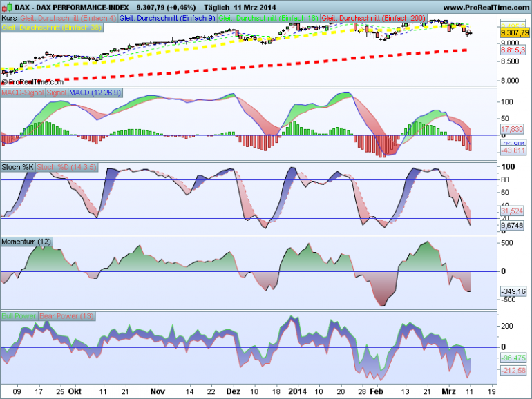The height and width of the screenshot is (399, 532).
Task: Select Gleit. Durchschnitt (Einfach 38) legend label
Action: click(x=52, y=28)
